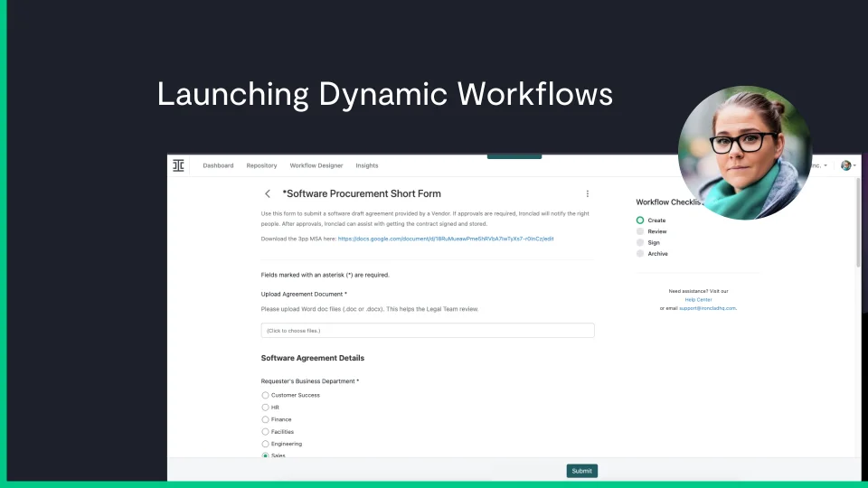Open the three-dot options menu
Image resolution: width=868 pixels, height=488 pixels.
click(x=588, y=193)
